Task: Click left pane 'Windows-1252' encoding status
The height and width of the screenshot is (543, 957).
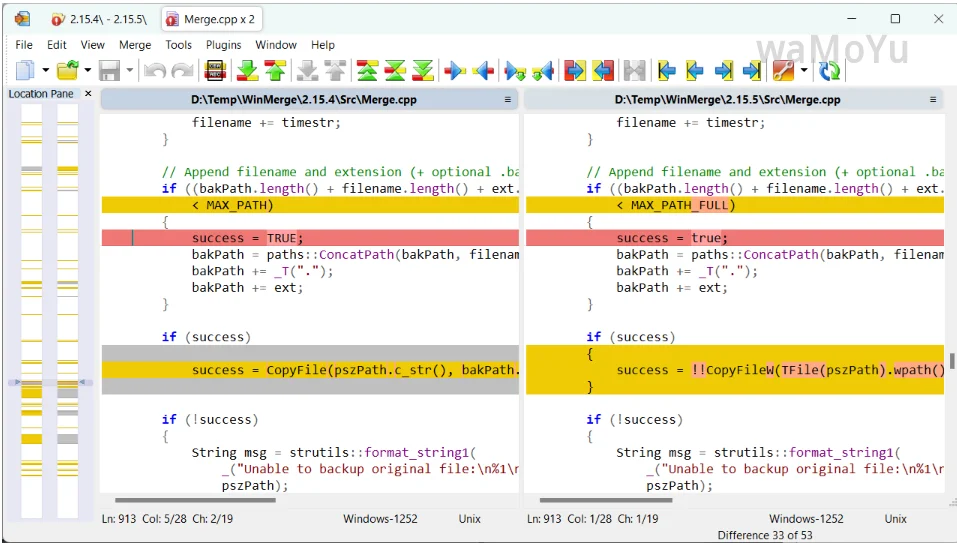Action: [380, 519]
